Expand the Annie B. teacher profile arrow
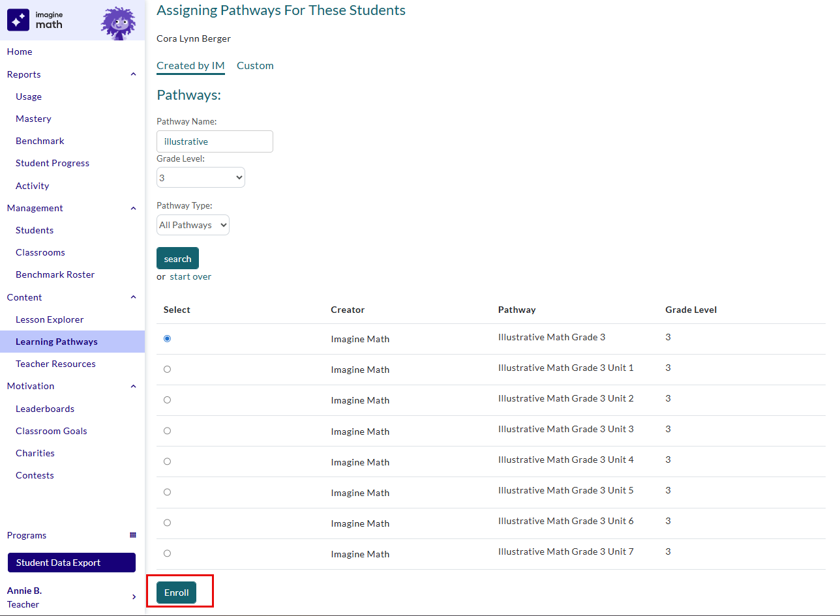Screen dimensions: 840x616 [134, 597]
